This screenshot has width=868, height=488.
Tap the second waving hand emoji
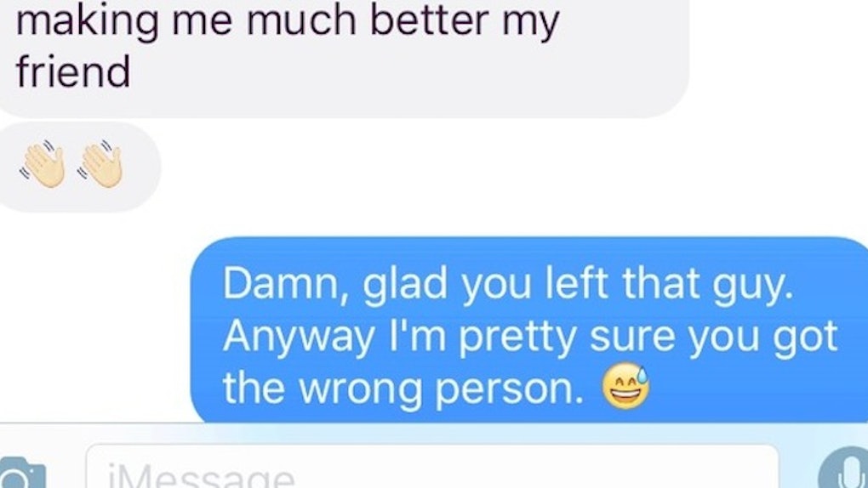tap(101, 164)
